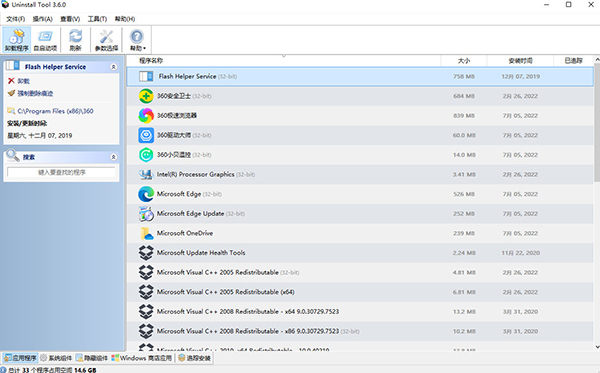Click status bar text 总计 33 个程序 14.6 GB

(52, 370)
